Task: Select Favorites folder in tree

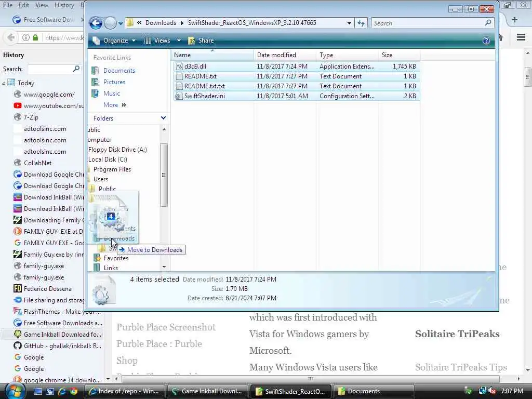Action: coord(116,258)
